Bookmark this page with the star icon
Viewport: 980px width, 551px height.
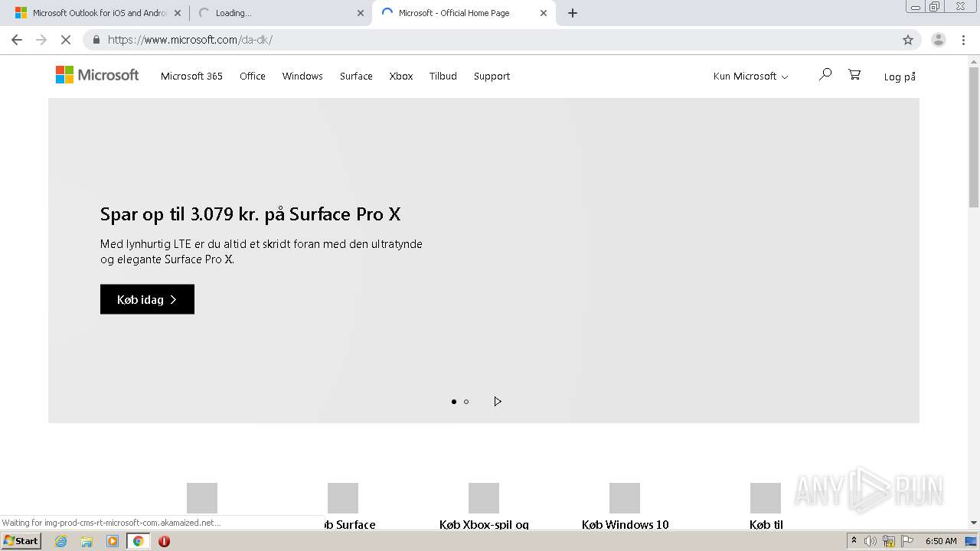(908, 40)
